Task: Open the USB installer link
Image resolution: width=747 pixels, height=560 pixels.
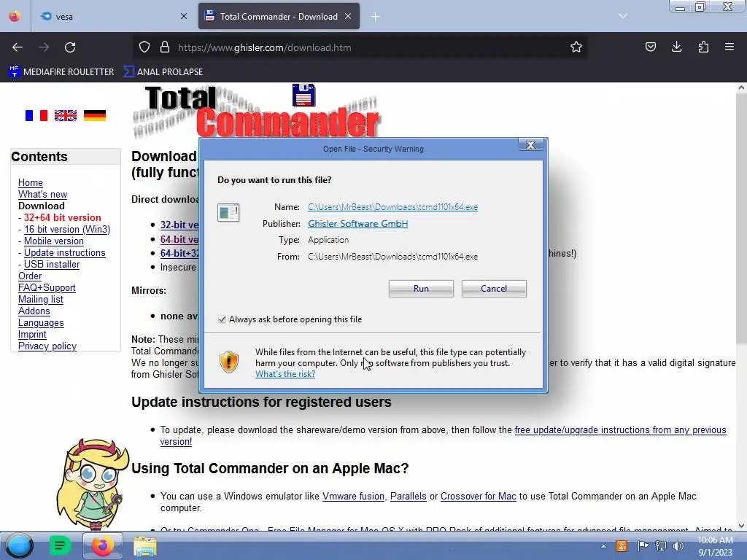Action: click(x=52, y=264)
